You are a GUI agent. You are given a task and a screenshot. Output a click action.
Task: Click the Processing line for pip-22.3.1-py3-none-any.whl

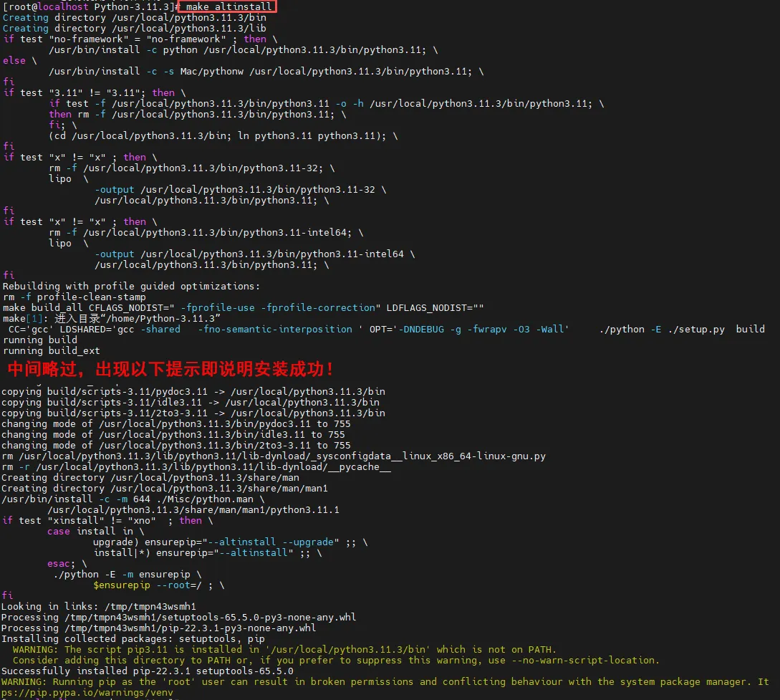tap(159, 628)
